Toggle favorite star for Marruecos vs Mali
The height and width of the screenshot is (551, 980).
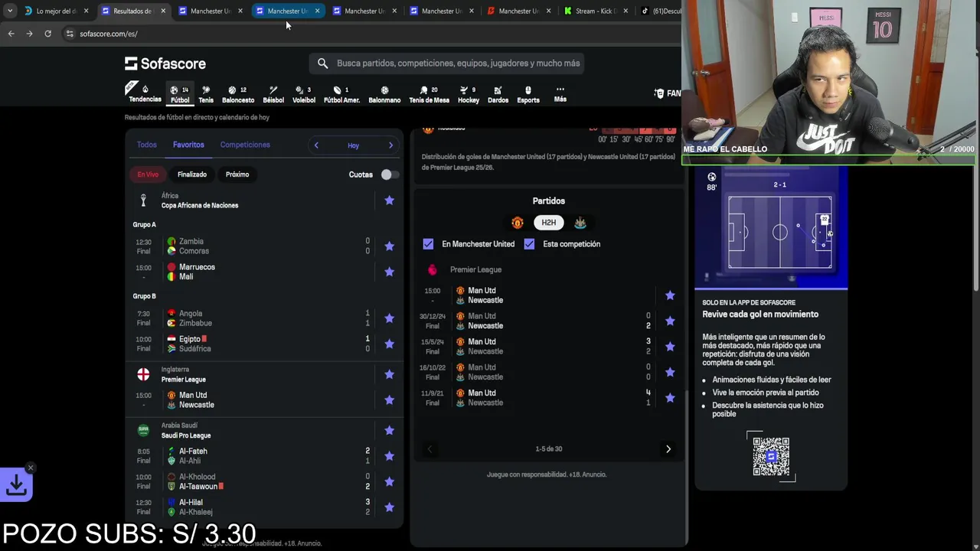coord(389,272)
